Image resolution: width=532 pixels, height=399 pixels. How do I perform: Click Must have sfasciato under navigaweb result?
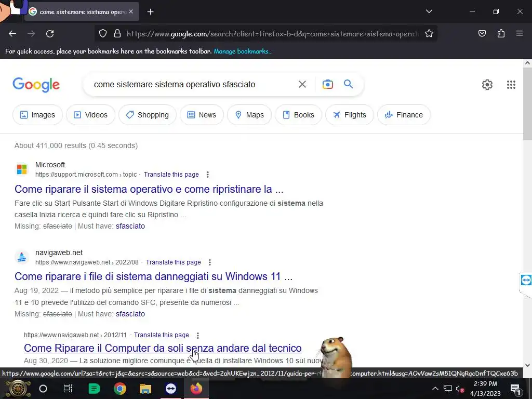point(130,314)
